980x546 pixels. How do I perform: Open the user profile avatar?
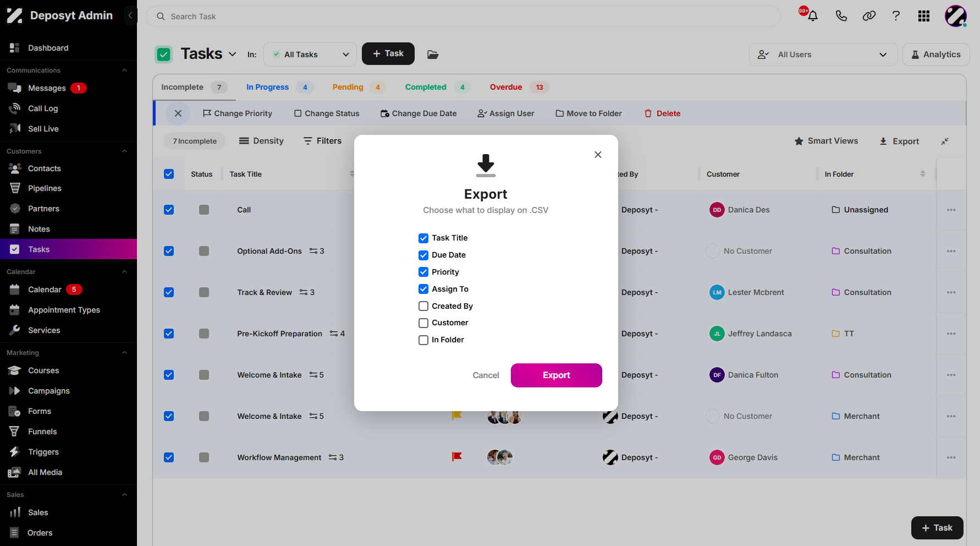point(956,16)
